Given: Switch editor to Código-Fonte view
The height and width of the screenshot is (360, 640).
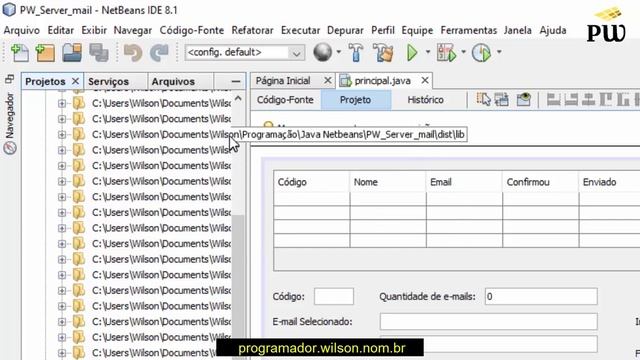Looking at the screenshot, I should tap(285, 100).
